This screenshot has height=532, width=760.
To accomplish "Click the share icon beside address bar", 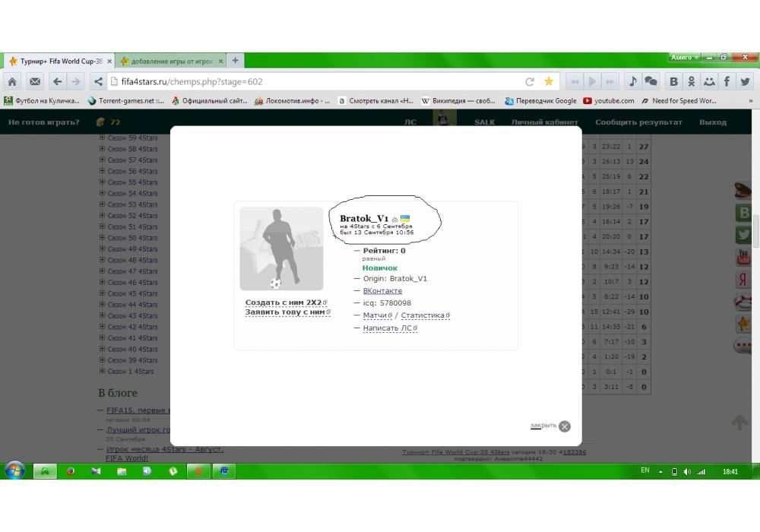I will coord(98,81).
